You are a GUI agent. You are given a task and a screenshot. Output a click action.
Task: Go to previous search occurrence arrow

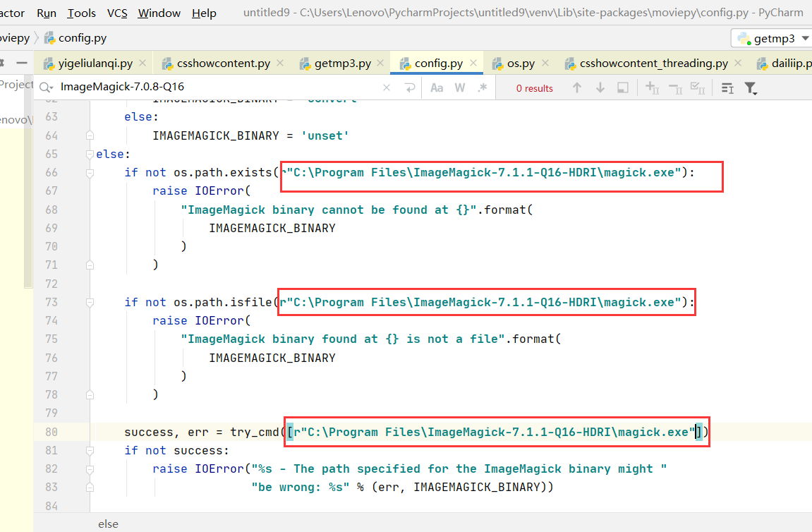coord(577,87)
